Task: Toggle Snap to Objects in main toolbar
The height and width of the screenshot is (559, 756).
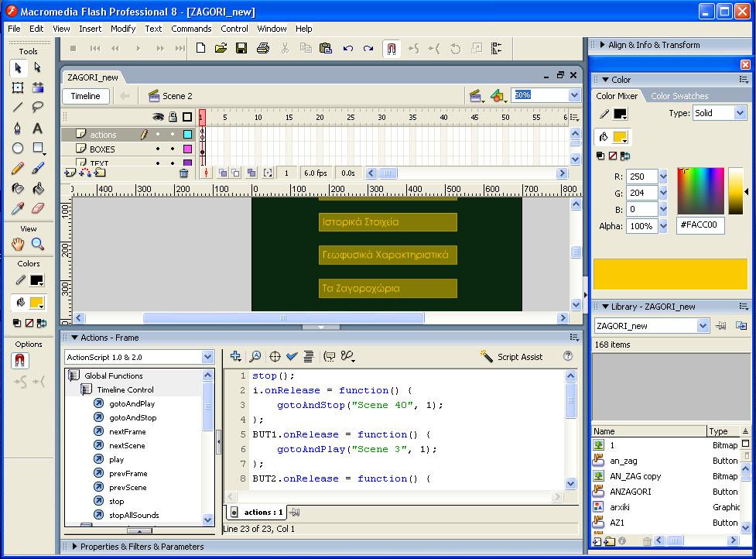Action: pos(391,48)
